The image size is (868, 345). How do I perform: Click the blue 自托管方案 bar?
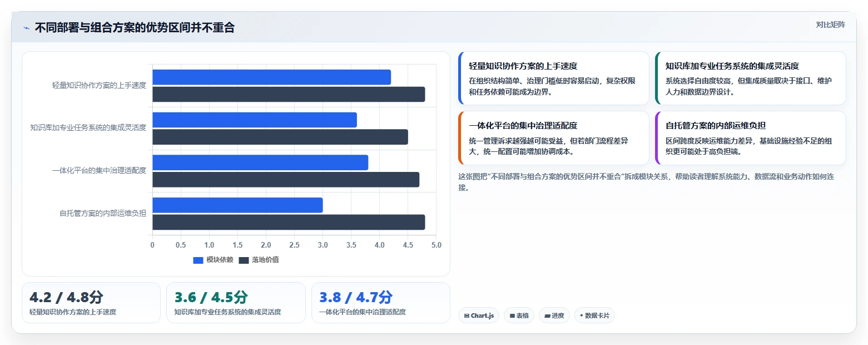pyautogui.click(x=237, y=205)
